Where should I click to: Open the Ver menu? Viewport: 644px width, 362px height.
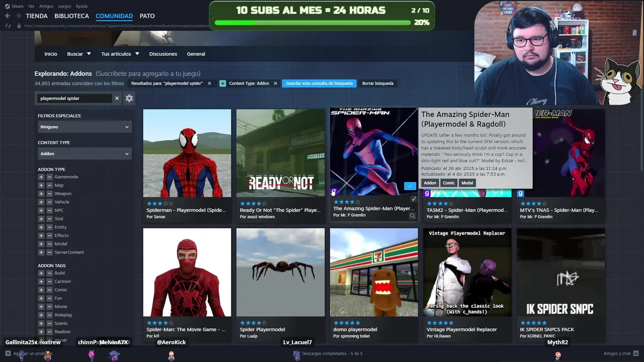tap(31, 7)
